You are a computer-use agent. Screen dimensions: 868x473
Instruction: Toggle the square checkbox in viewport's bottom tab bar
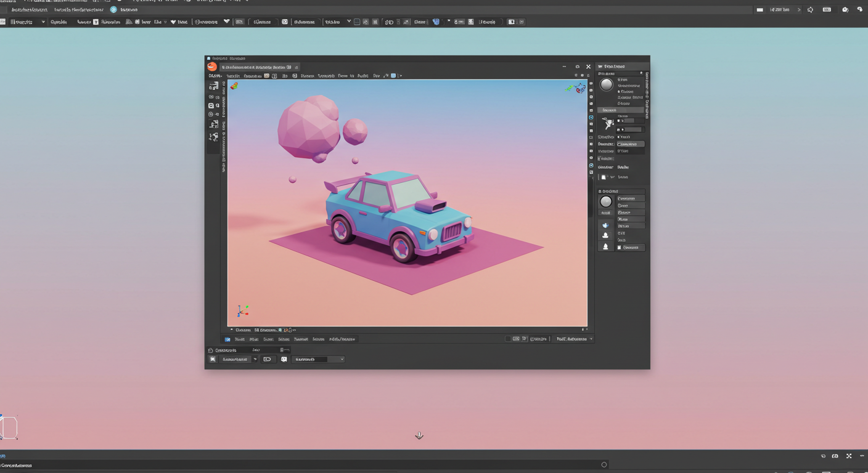(508, 339)
